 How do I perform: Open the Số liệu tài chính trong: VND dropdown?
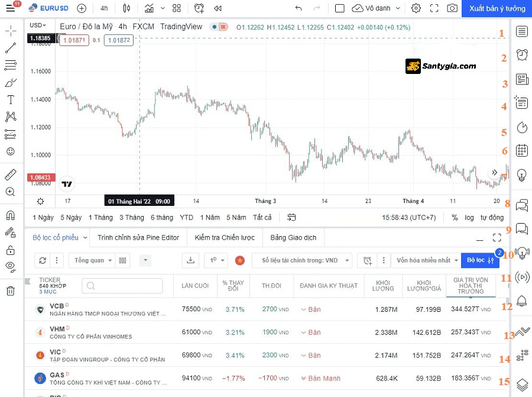[x=302, y=260]
